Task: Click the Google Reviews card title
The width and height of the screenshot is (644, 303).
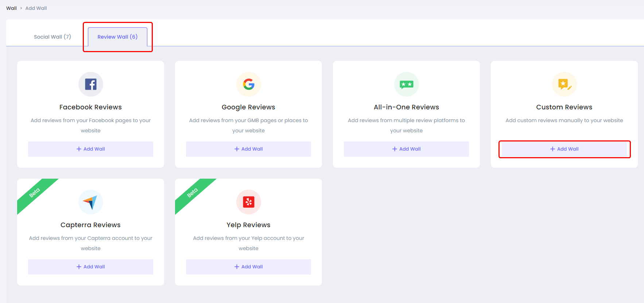Action: tap(249, 107)
